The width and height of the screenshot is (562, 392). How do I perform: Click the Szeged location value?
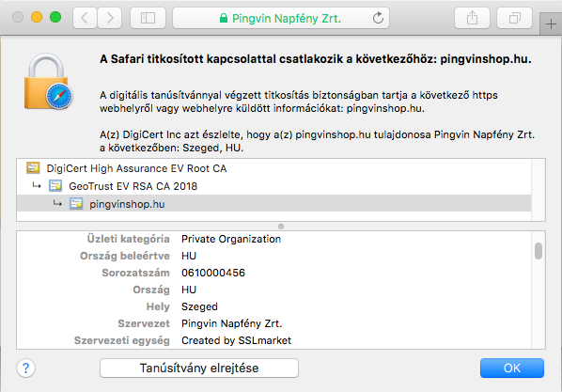(199, 306)
